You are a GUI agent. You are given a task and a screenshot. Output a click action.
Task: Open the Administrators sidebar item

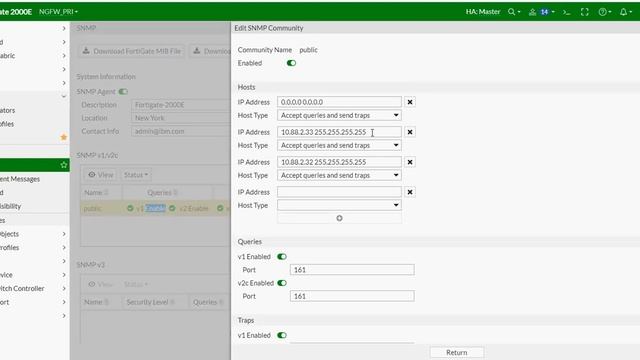7,110
